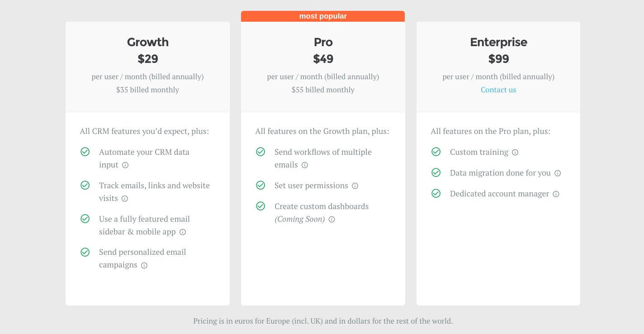This screenshot has width=644, height=334.
Task: Click the checkmark next to Set user permissions
Action: (260, 185)
